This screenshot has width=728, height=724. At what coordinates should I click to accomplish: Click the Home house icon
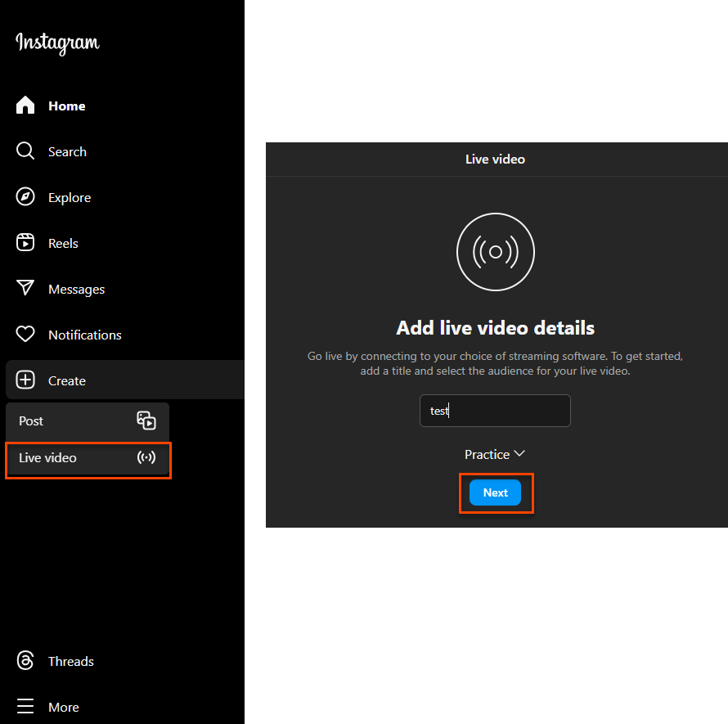coord(25,105)
